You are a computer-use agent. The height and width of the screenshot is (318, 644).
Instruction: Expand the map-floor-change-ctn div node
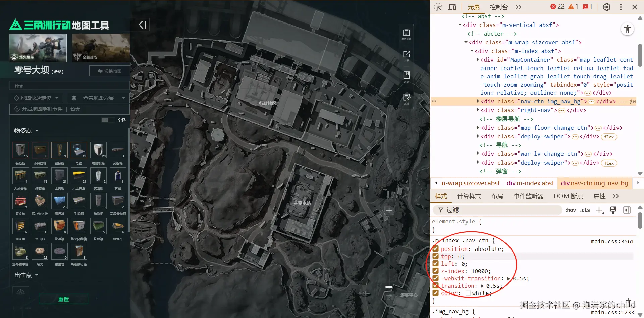[x=478, y=128]
